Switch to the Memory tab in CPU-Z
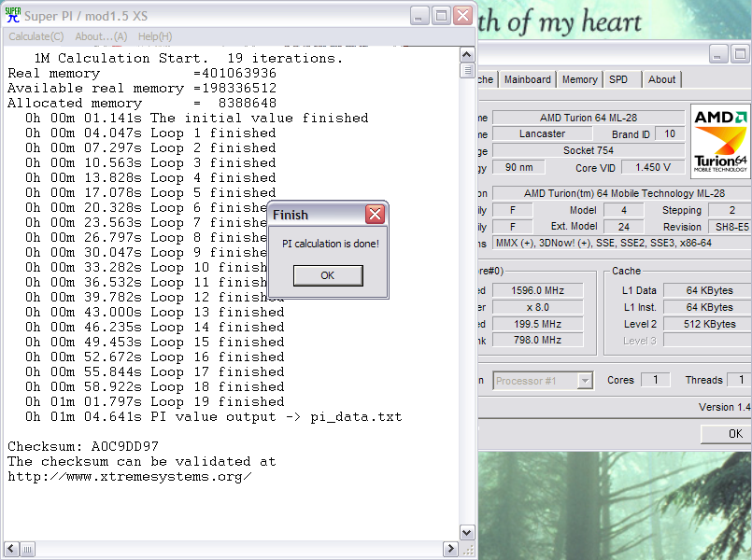 click(x=579, y=79)
